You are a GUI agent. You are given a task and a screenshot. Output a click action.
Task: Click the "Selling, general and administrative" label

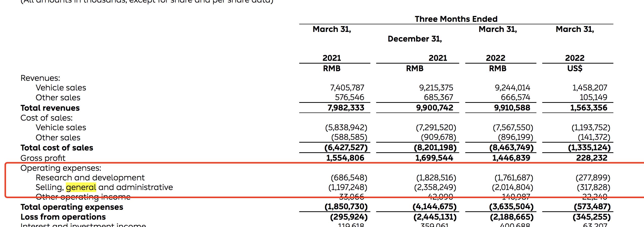click(x=104, y=187)
